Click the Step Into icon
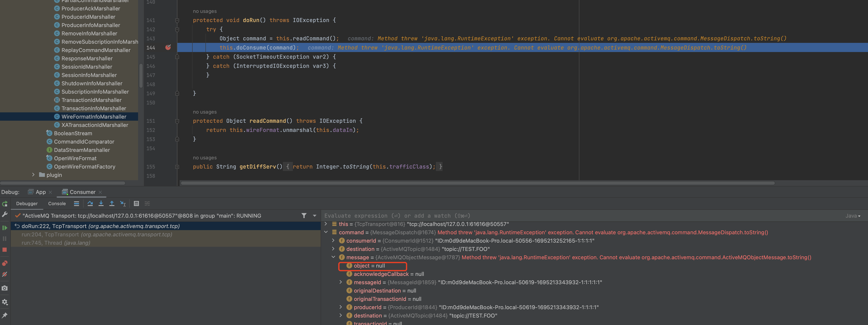Image resolution: width=868 pixels, height=325 pixels. (x=101, y=204)
